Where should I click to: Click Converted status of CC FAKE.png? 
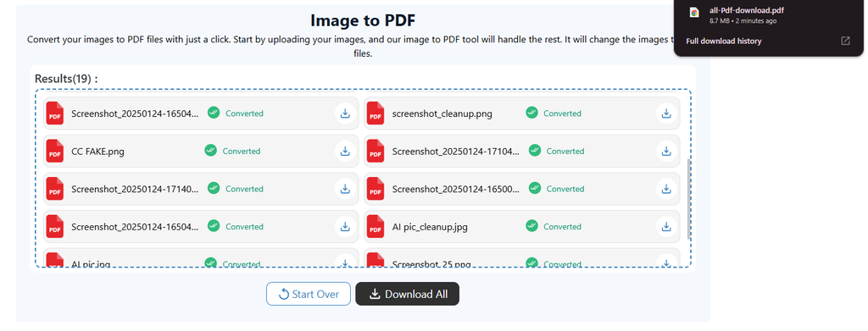(242, 151)
